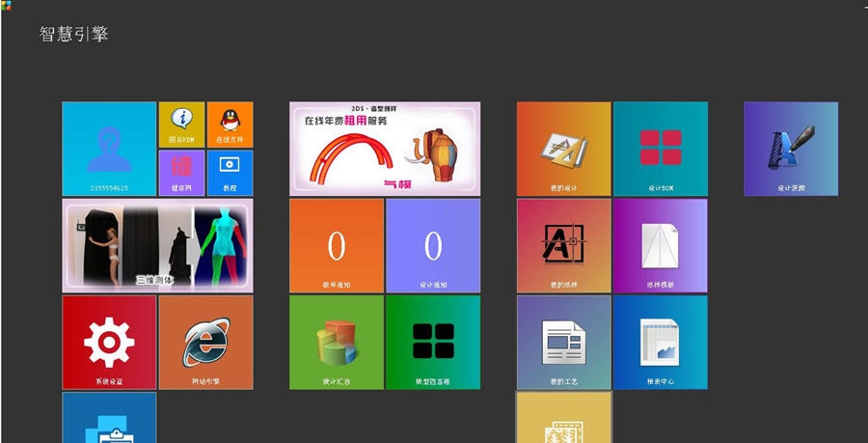Open 统计汇总 pie chart tile
The width and height of the screenshot is (868, 443).
[337, 343]
